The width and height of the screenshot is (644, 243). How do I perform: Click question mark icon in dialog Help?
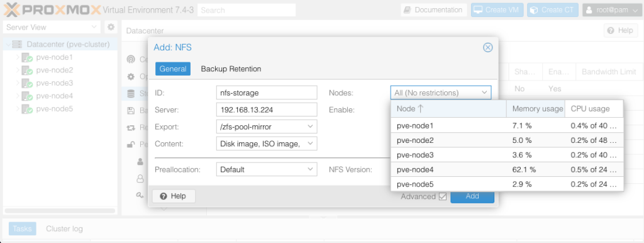click(x=163, y=196)
